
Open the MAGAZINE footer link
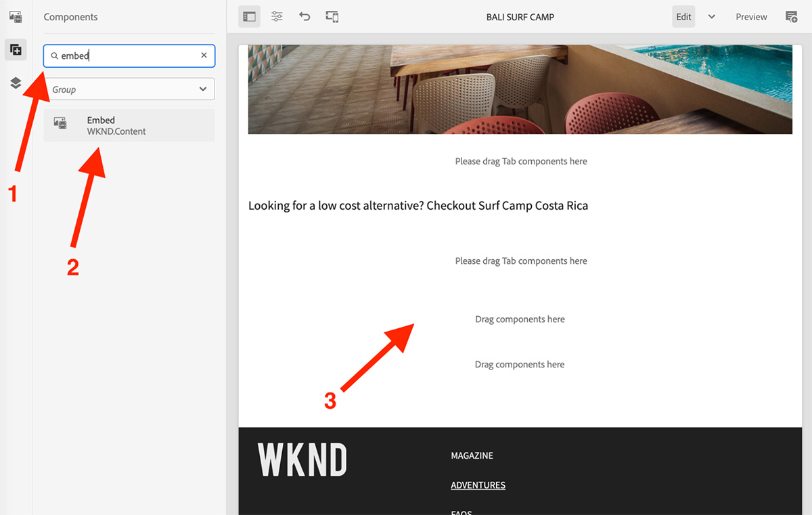click(x=472, y=455)
